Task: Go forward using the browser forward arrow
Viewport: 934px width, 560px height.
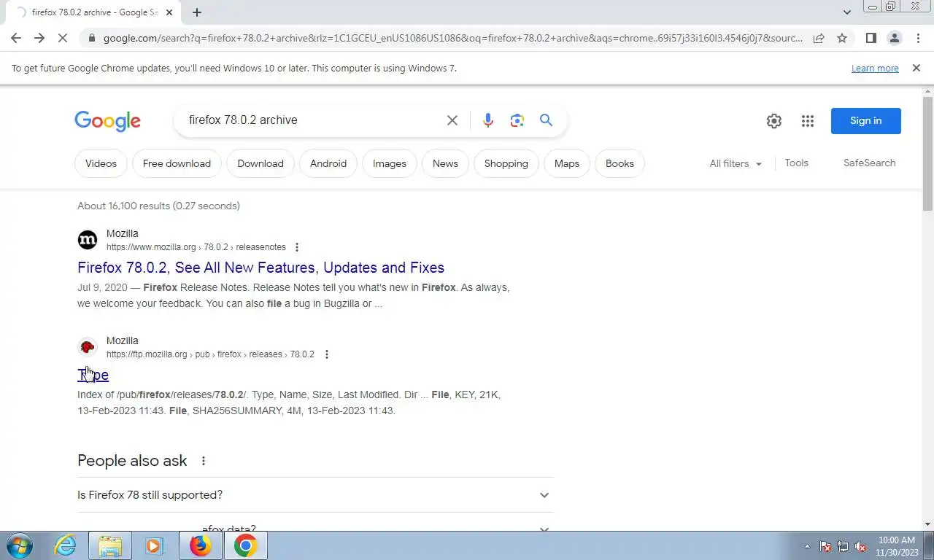Action: click(x=39, y=38)
